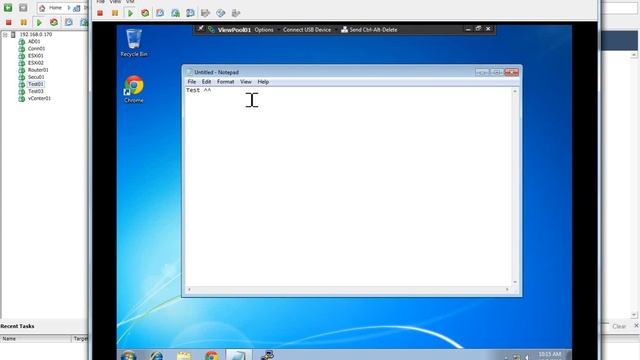
Task: Click Clear button in Recent Tasks panel
Action: point(619,326)
